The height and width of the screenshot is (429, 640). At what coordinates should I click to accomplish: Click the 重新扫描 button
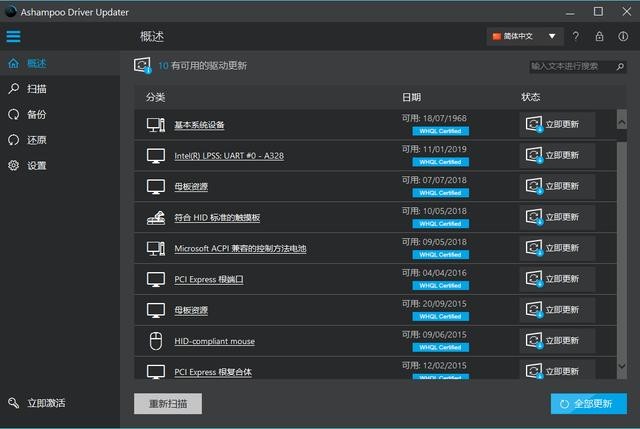pyautogui.click(x=168, y=404)
